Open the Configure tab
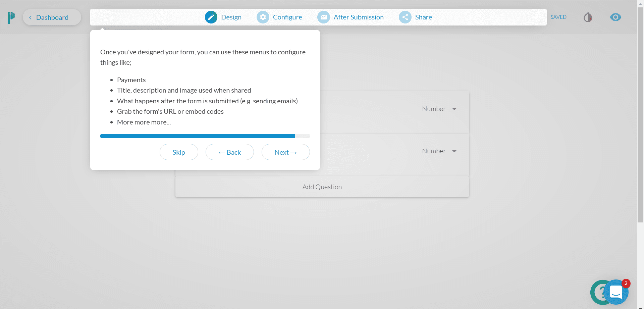The image size is (644, 309). point(279,17)
